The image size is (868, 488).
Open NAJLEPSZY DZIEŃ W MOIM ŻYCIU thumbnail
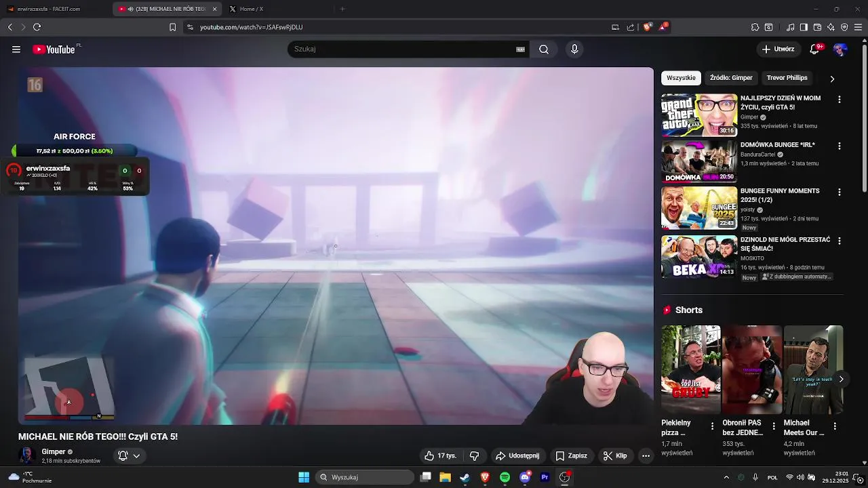click(x=699, y=115)
